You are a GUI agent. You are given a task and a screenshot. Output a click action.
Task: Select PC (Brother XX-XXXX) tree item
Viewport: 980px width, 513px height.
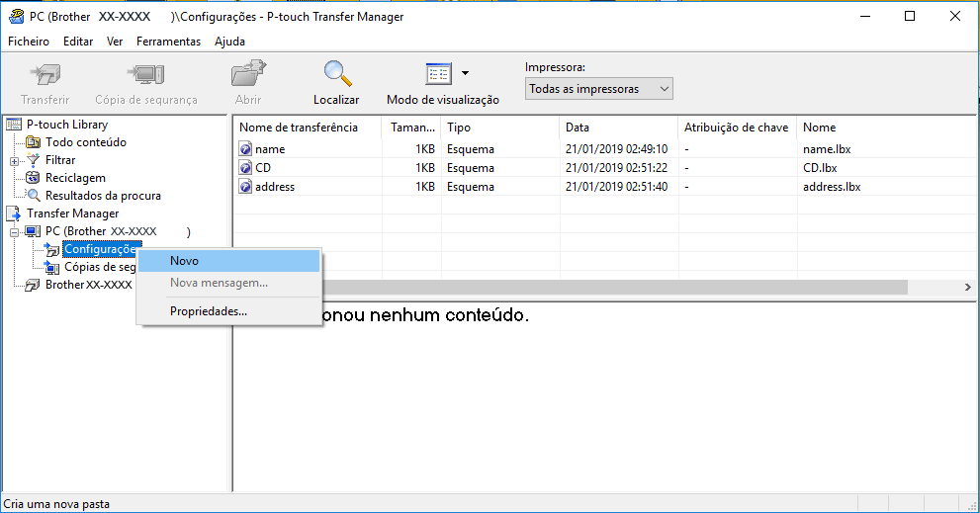(118, 231)
